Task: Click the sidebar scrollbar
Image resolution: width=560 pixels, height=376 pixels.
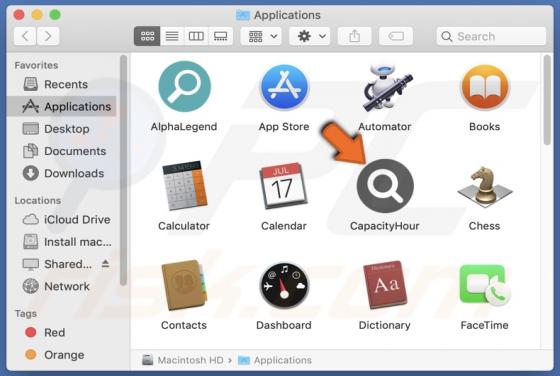Action: click(123, 170)
